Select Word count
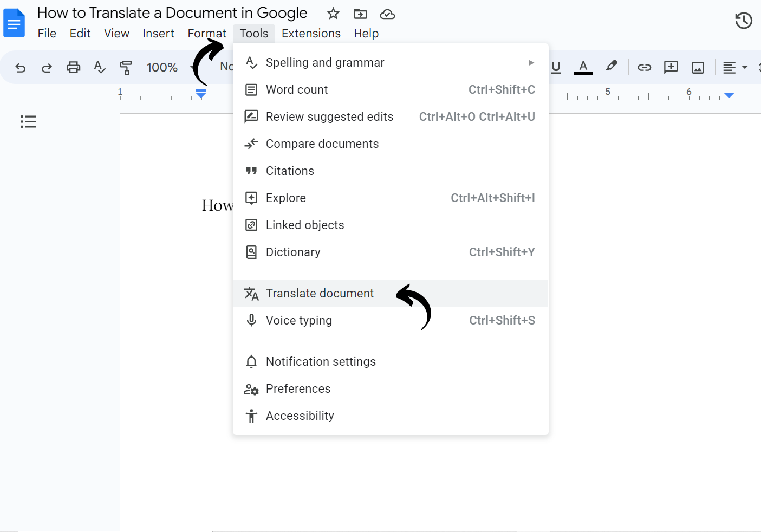The image size is (761, 532). (391, 89)
